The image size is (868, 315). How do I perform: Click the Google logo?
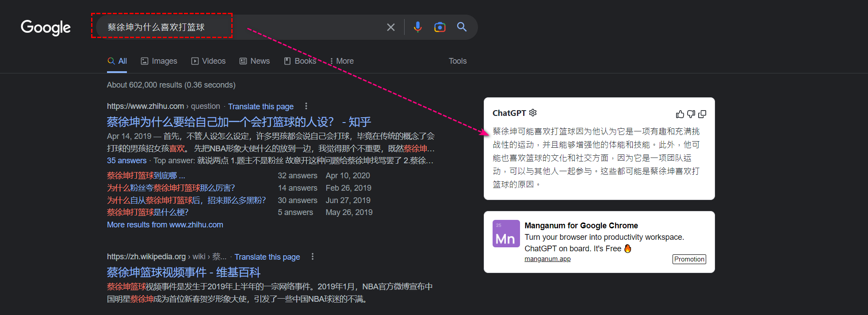(46, 28)
